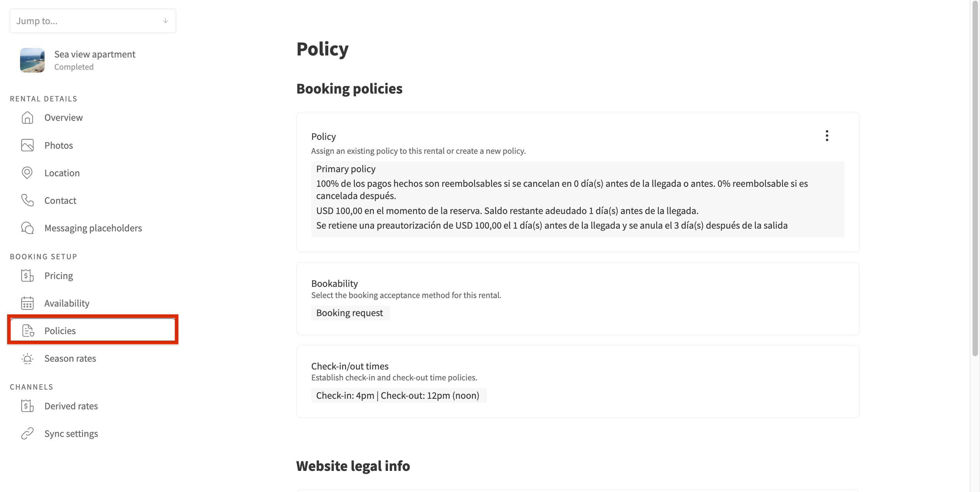Screen dimensions: 980x492
Task: Click the Location pin icon
Action: click(27, 173)
